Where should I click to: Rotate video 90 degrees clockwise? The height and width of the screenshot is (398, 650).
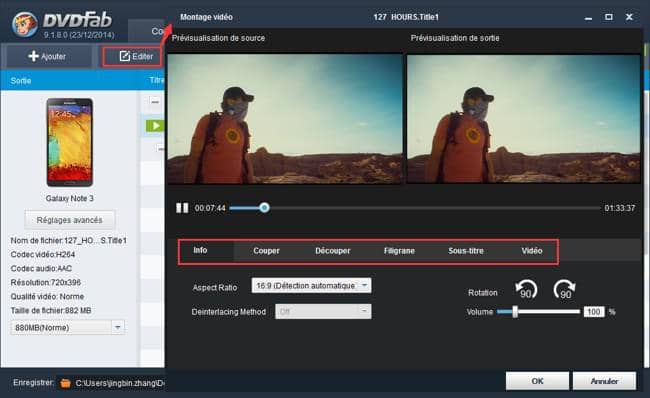[x=564, y=289]
